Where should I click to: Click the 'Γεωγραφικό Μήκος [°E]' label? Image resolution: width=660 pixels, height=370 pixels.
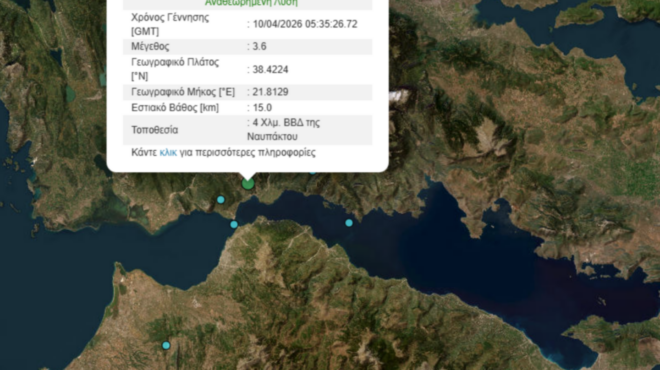183,92
